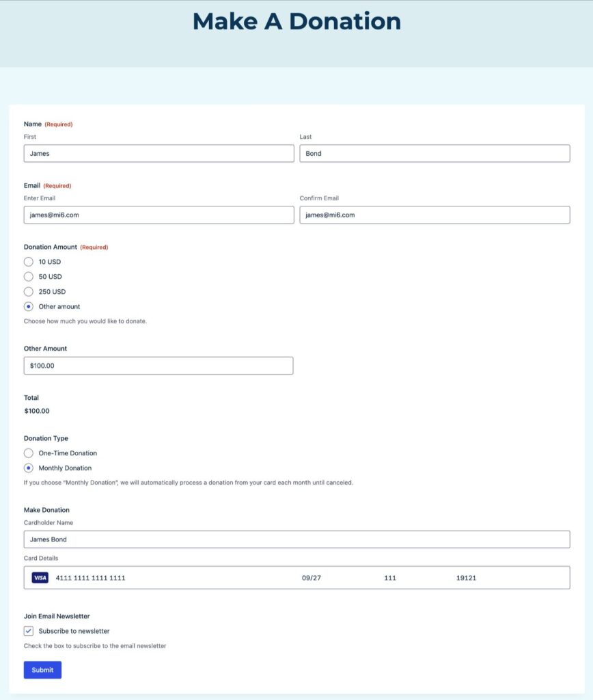The image size is (593, 700).
Task: Click the Visa card brand icon
Action: 40,578
